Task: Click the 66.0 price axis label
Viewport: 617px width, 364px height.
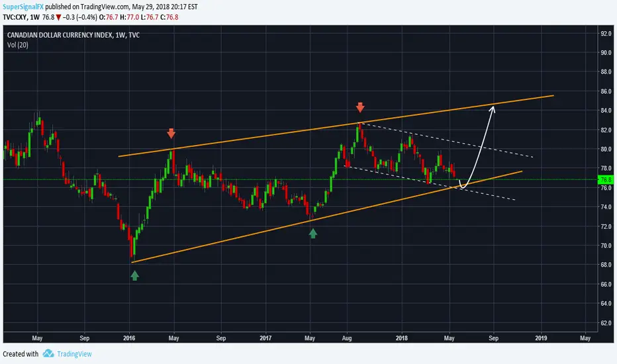Action: pyautogui.click(x=606, y=284)
